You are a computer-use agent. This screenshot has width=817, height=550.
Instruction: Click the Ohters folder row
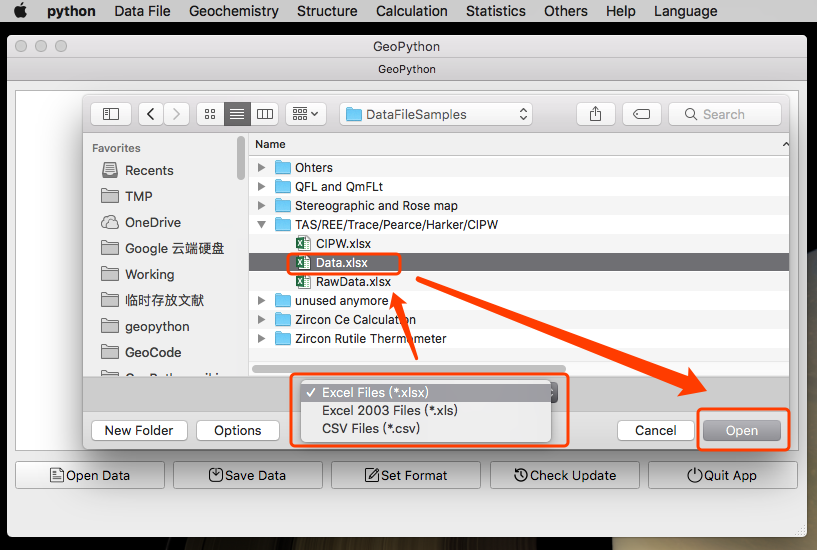coord(519,167)
